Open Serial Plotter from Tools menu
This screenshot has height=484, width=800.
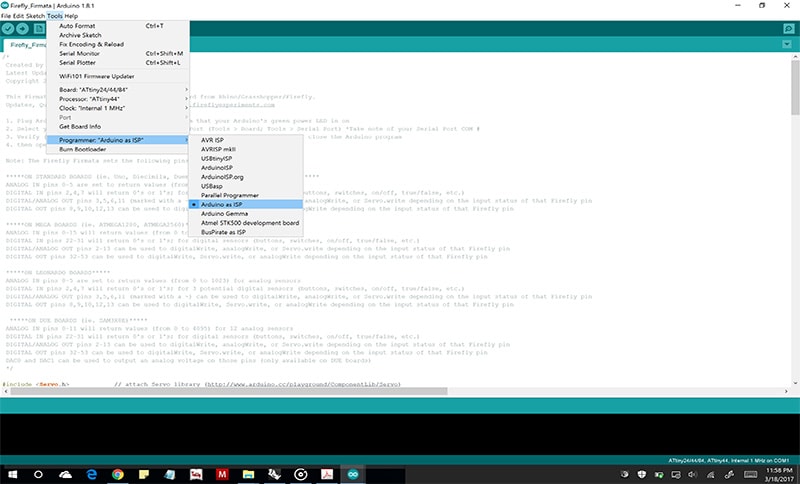tap(118, 63)
